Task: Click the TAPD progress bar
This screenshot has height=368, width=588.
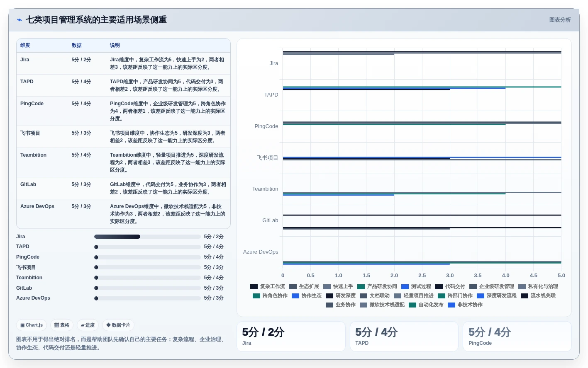Action: 147,247
